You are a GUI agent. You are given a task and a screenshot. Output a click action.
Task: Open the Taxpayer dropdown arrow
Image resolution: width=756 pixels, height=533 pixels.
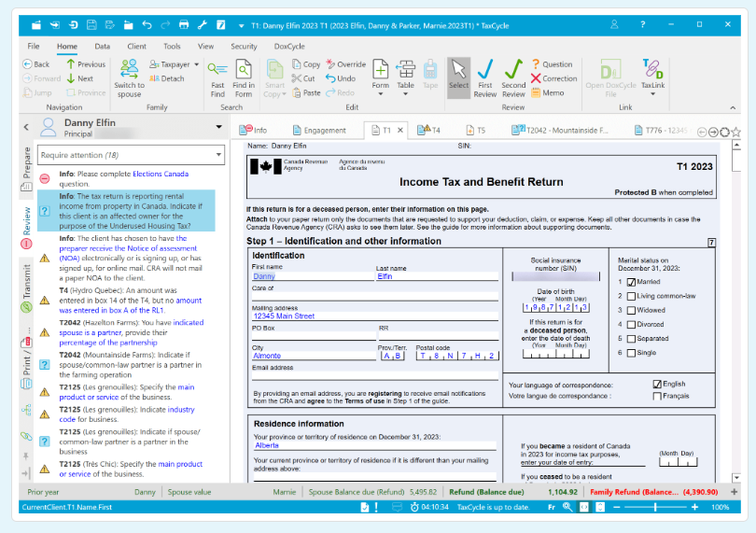197,64
